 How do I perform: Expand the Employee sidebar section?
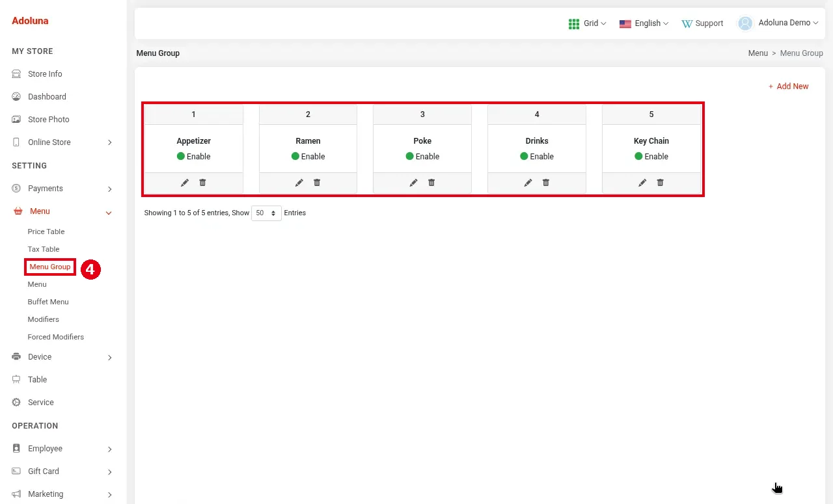(x=109, y=449)
